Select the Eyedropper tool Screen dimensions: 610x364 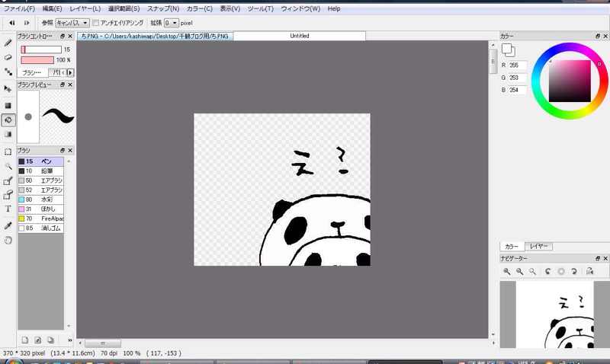(8, 225)
